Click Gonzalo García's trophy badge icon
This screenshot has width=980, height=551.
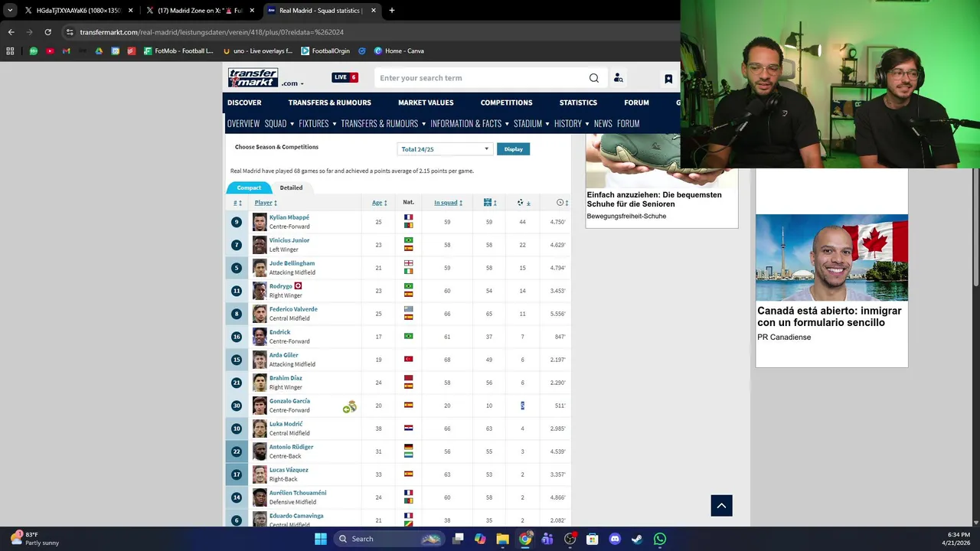(349, 406)
